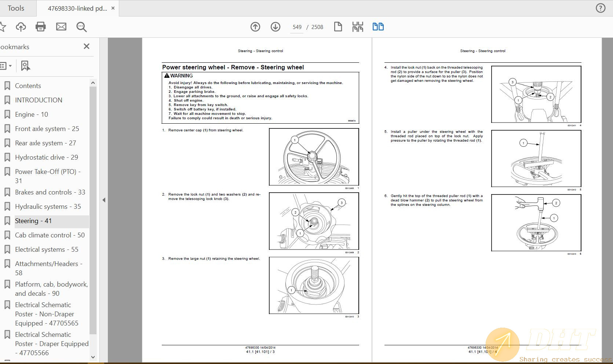Click the steering wheel center cap figure
Viewport: 613px width, 364px height.
314,157
